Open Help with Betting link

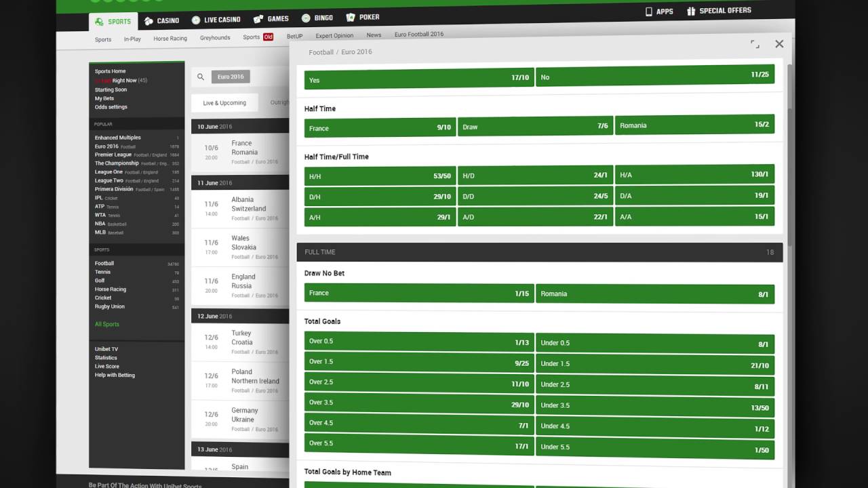tap(115, 375)
